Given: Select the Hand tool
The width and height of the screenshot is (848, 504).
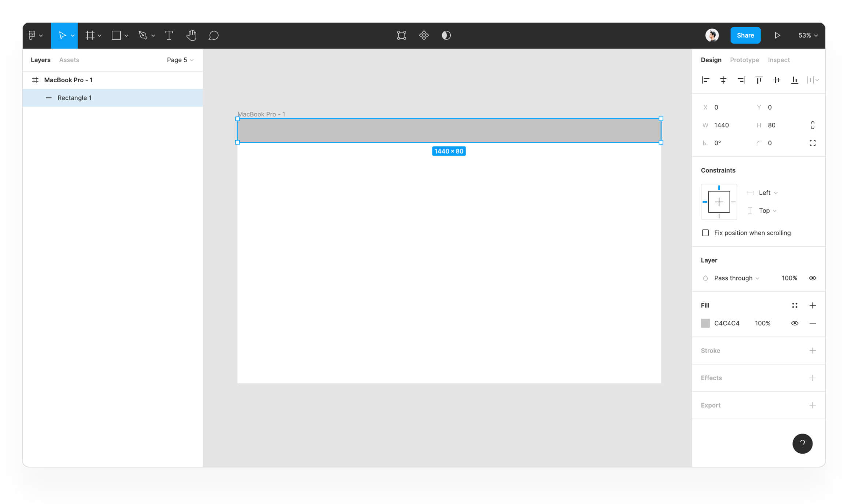Looking at the screenshot, I should (191, 35).
